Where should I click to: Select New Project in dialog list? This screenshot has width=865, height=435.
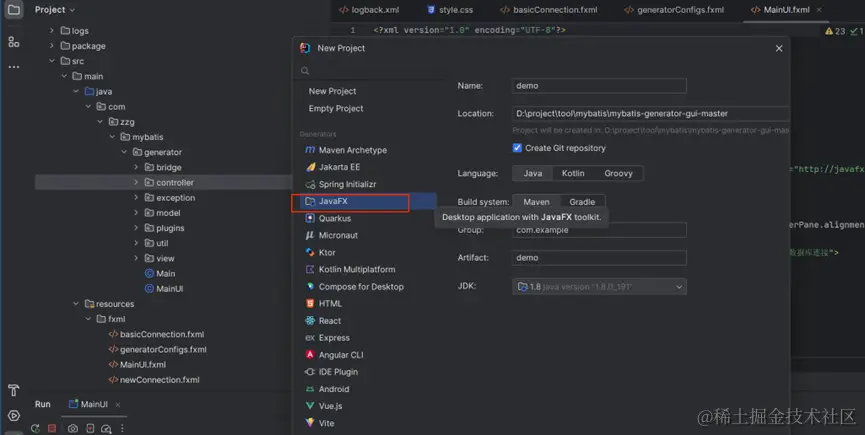[333, 91]
